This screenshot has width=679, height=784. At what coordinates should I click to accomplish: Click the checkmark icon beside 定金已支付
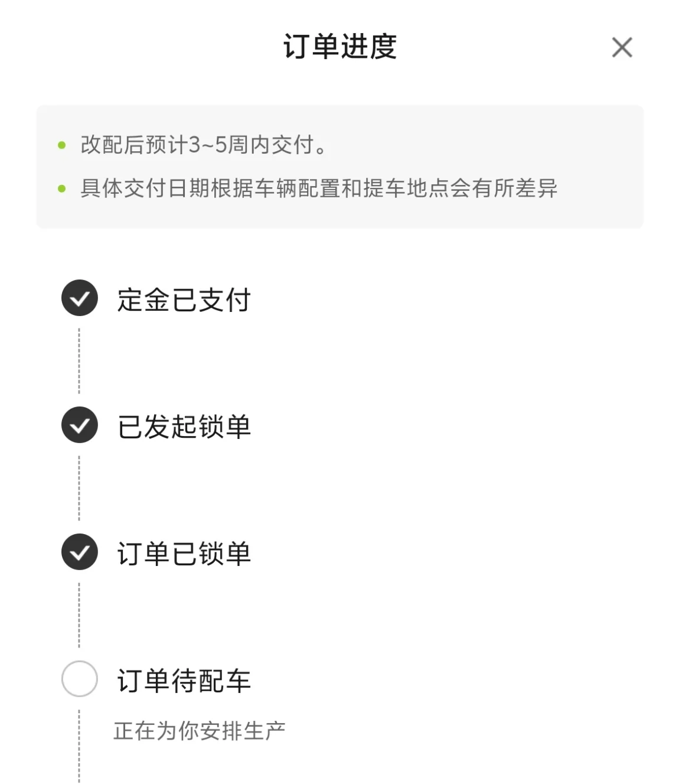[80, 298]
